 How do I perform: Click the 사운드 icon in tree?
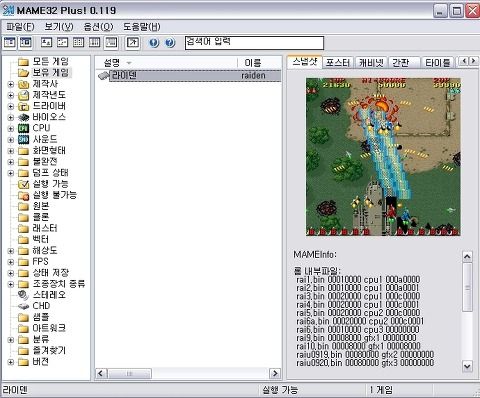coord(23,139)
